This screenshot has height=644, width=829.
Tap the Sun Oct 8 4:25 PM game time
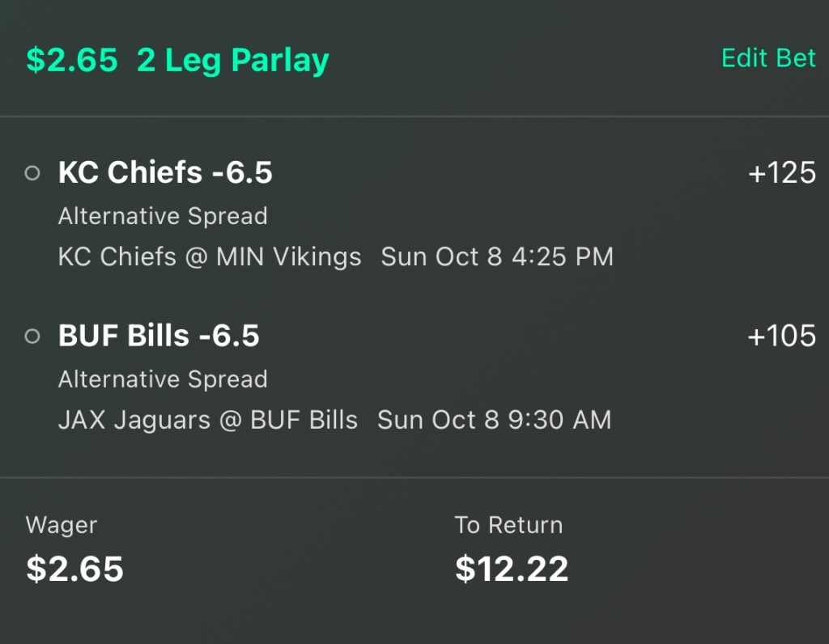coord(497,257)
